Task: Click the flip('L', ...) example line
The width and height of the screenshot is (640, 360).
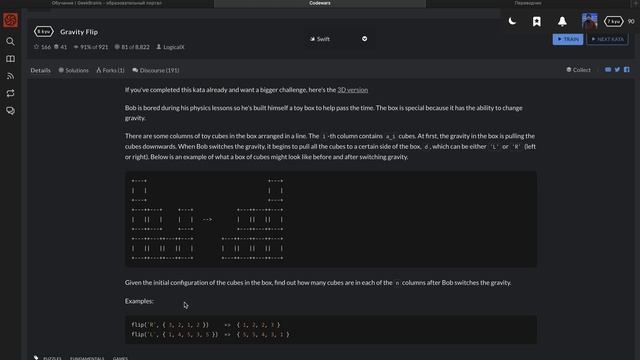Action: point(210,334)
